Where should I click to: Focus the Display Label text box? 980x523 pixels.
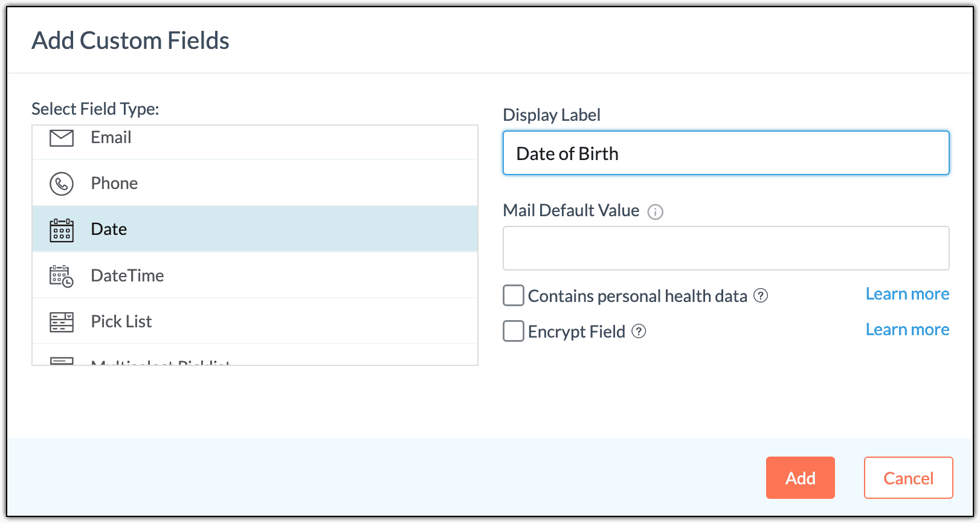726,153
